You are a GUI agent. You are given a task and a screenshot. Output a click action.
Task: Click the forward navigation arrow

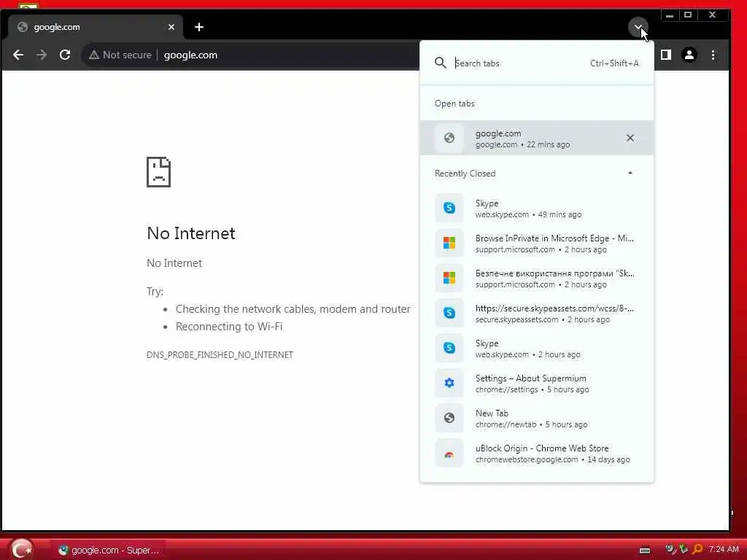click(42, 55)
